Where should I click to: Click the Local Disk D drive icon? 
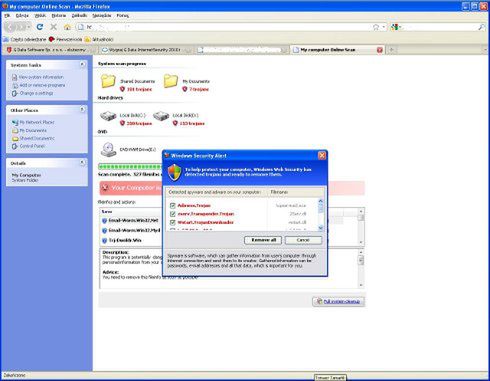[x=161, y=116]
